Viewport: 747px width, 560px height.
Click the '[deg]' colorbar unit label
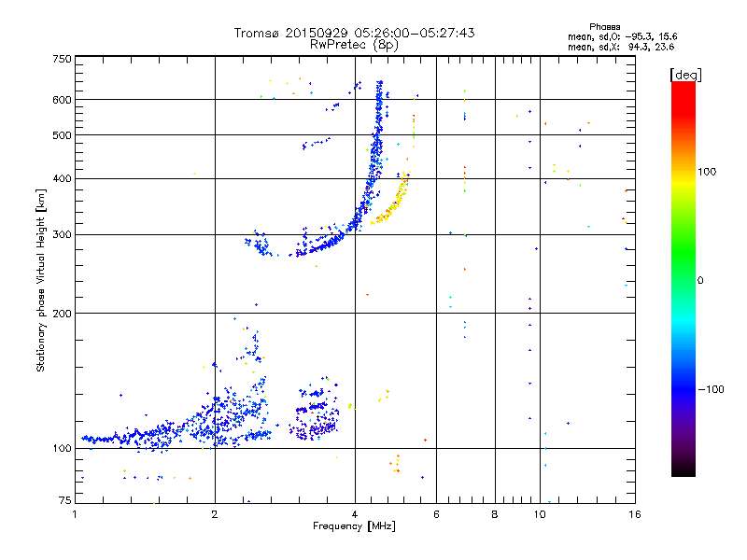pos(685,75)
